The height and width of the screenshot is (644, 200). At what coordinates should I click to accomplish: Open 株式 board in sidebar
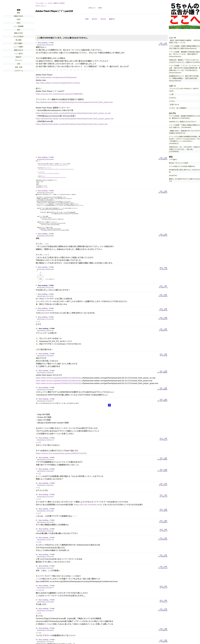[18, 30]
